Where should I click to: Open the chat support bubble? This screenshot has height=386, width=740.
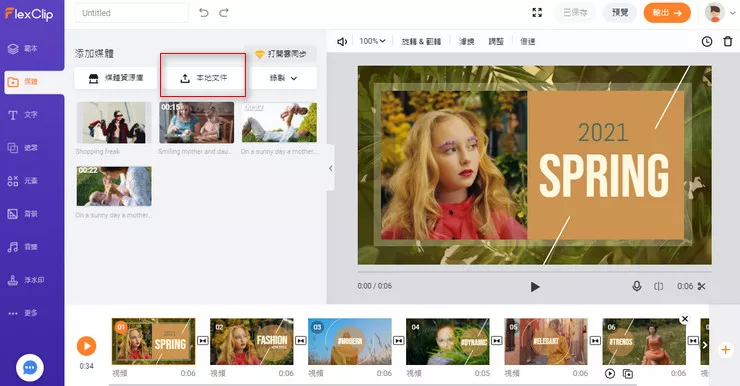(x=30, y=368)
